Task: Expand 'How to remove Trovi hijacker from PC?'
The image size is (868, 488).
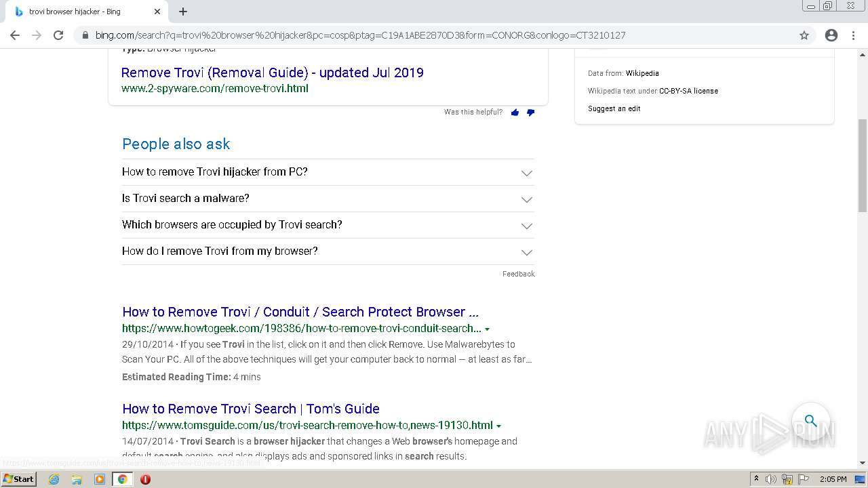Action: [x=328, y=172]
